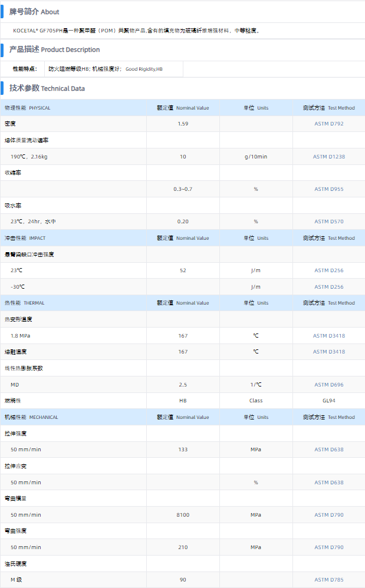Select the 冲击性能 IMPACT header row

[25, 238]
